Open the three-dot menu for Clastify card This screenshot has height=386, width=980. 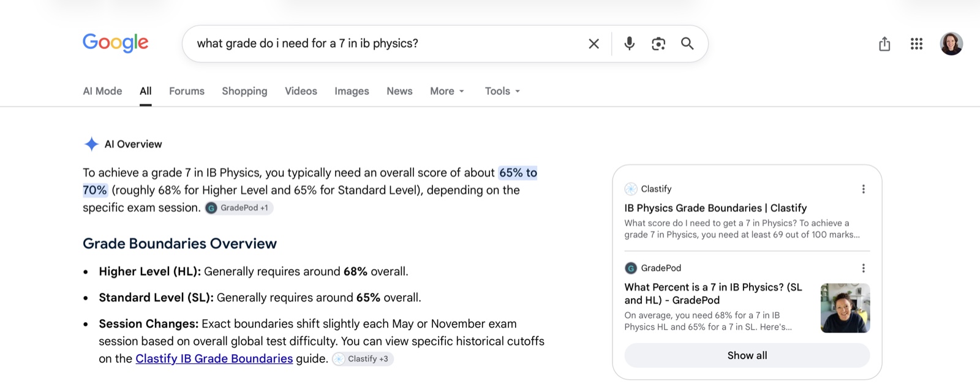pos(864,189)
